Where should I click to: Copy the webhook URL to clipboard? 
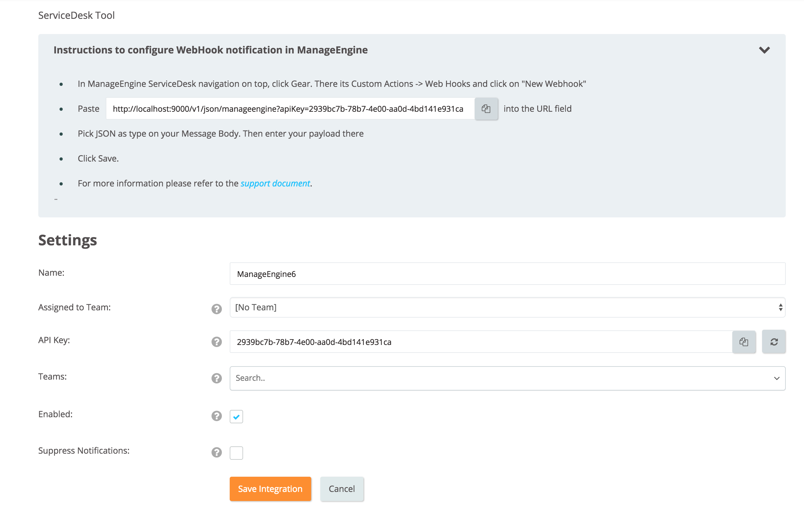pos(486,109)
